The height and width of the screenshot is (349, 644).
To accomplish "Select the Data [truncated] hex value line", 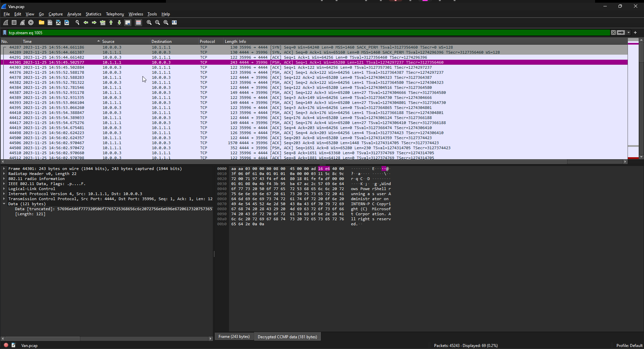I will coord(113,209).
